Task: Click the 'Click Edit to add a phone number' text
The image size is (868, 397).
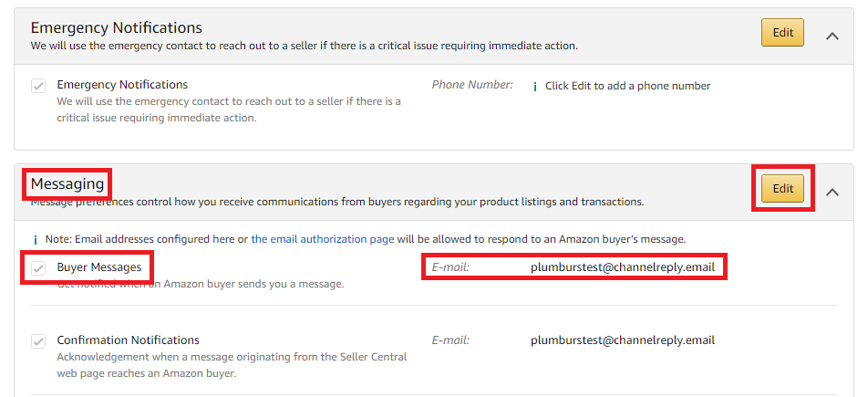Action: (627, 86)
